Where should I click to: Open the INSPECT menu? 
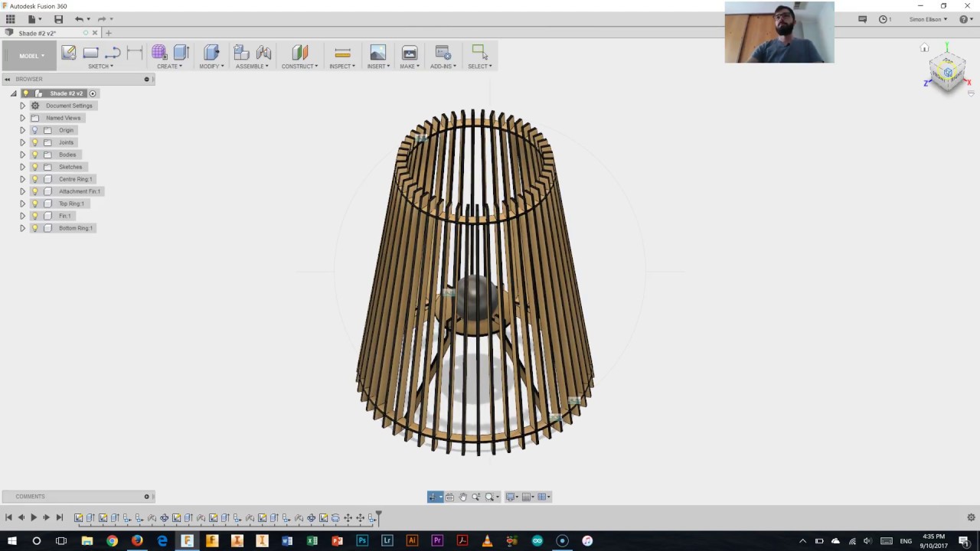342,67
